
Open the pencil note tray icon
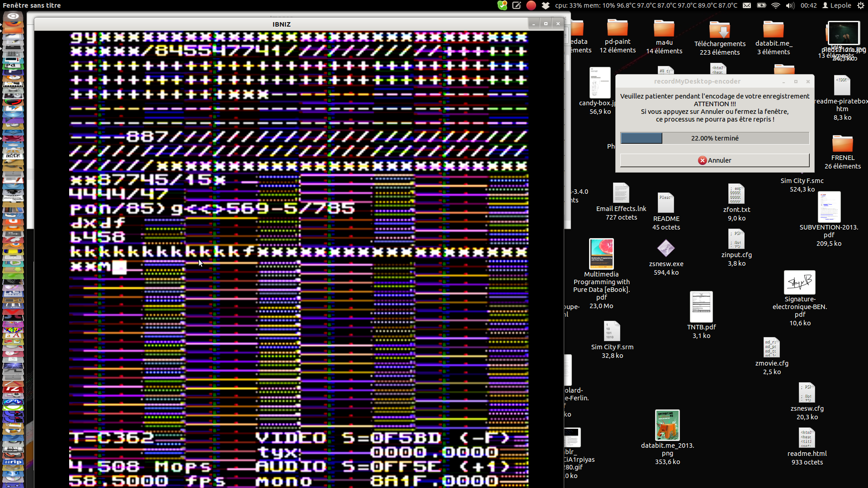[x=517, y=5]
